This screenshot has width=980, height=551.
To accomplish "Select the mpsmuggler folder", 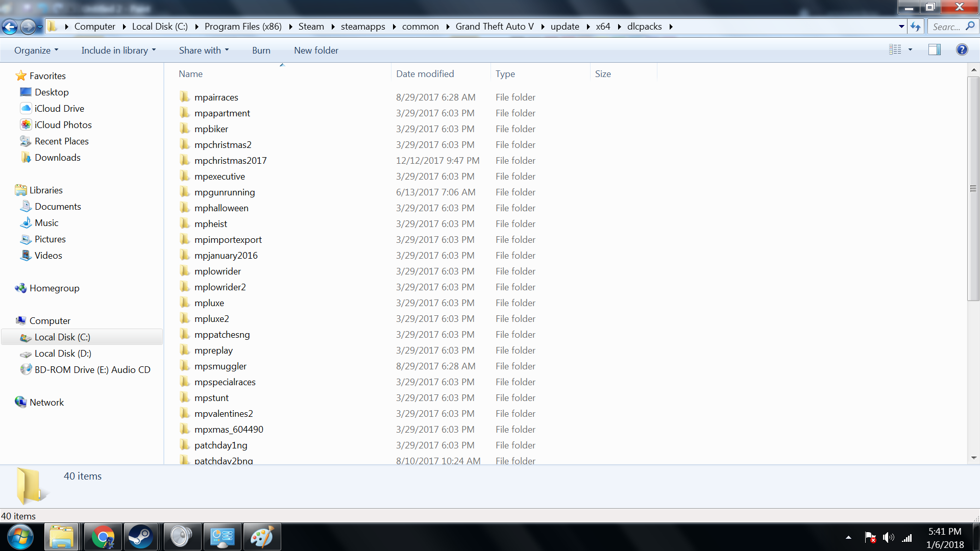I will coord(220,366).
